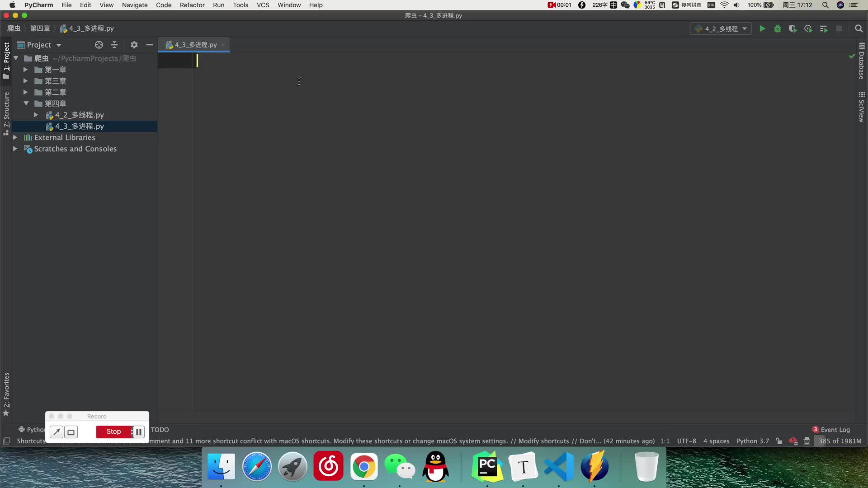Open the Code menu
Viewport: 868px width, 488px height.
(x=164, y=5)
